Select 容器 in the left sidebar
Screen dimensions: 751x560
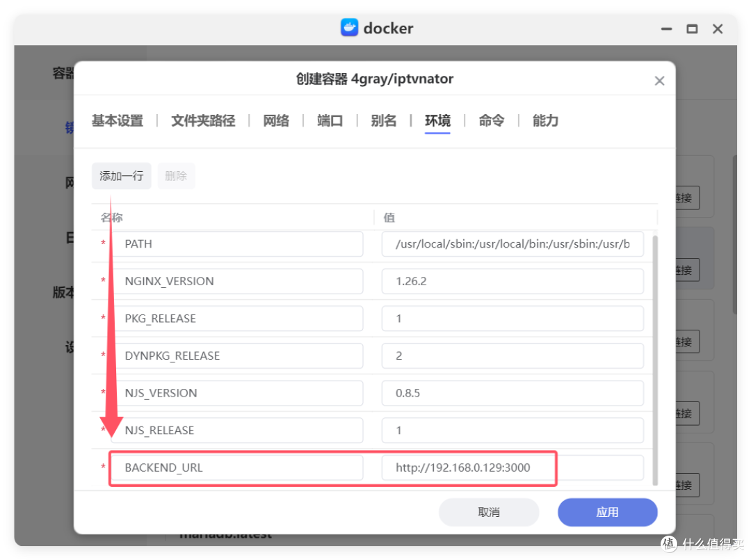click(x=64, y=72)
